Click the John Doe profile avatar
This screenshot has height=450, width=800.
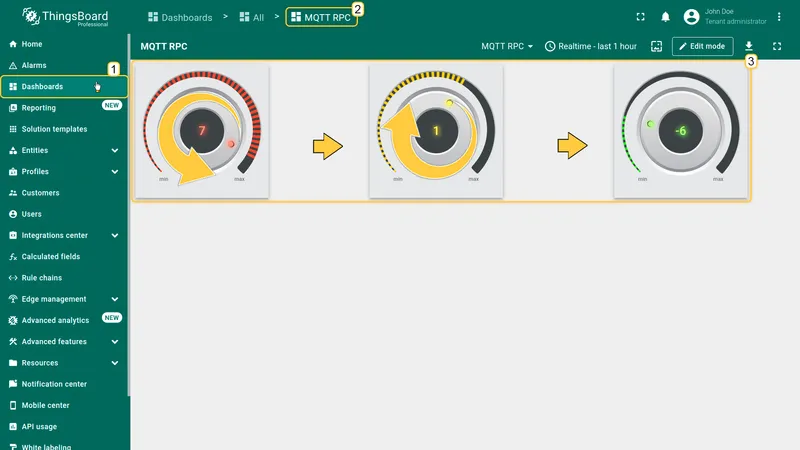click(691, 17)
